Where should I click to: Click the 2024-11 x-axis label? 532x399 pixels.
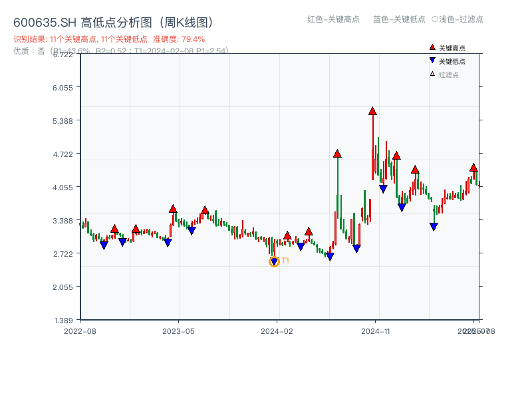click(376, 331)
